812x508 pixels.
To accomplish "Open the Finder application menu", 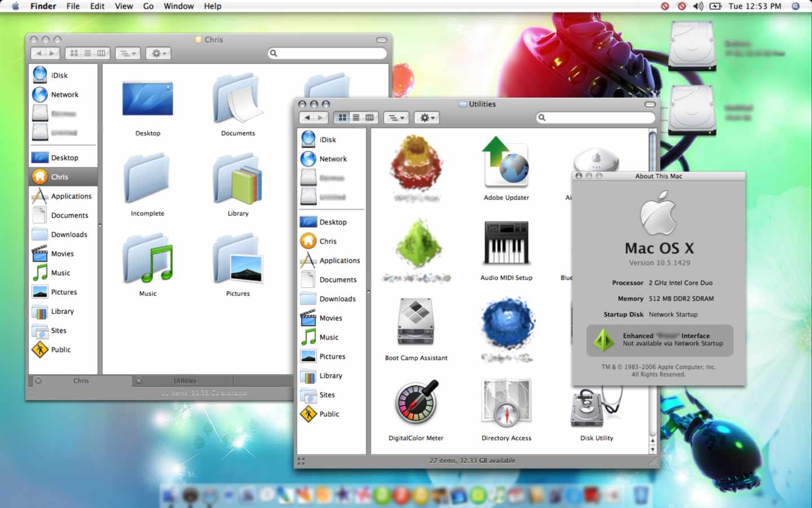I will pyautogui.click(x=43, y=6).
